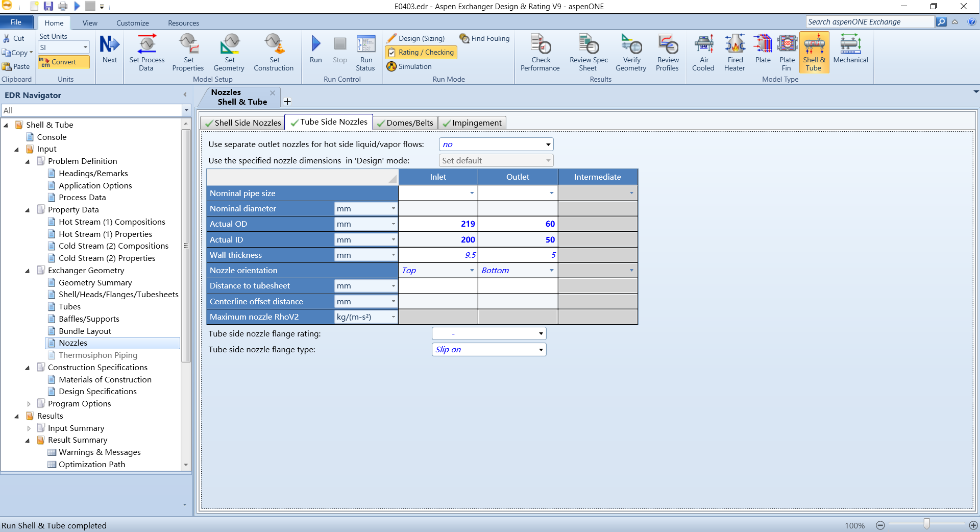The height and width of the screenshot is (532, 980).
Task: Open Materials of Construction tree item
Action: click(105, 380)
